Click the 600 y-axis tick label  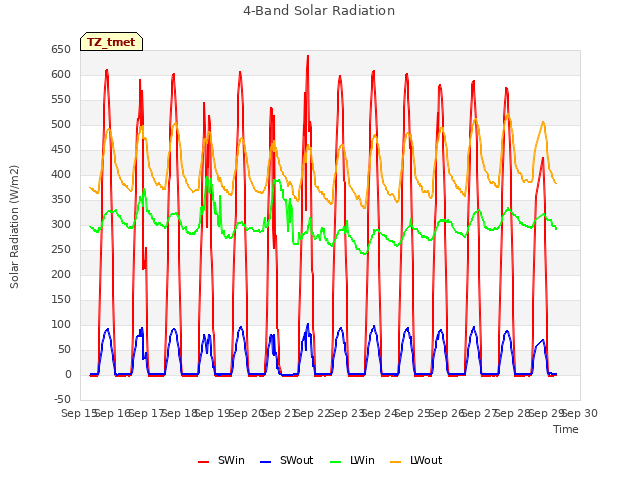tap(61, 75)
